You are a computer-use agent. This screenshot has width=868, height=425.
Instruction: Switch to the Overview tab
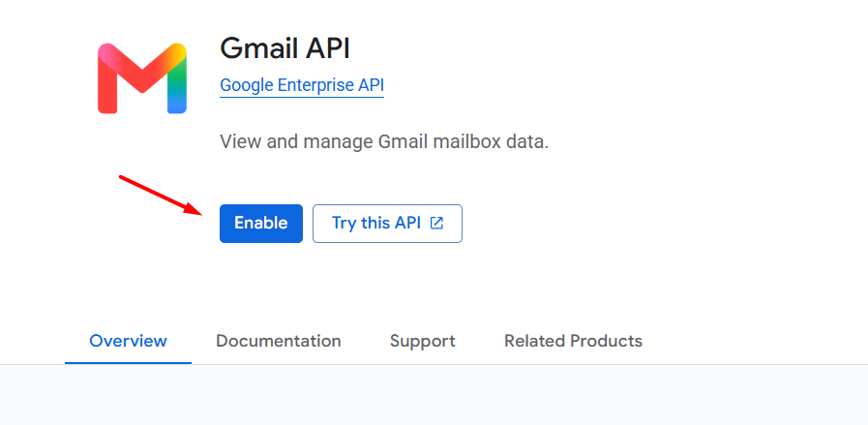128,341
